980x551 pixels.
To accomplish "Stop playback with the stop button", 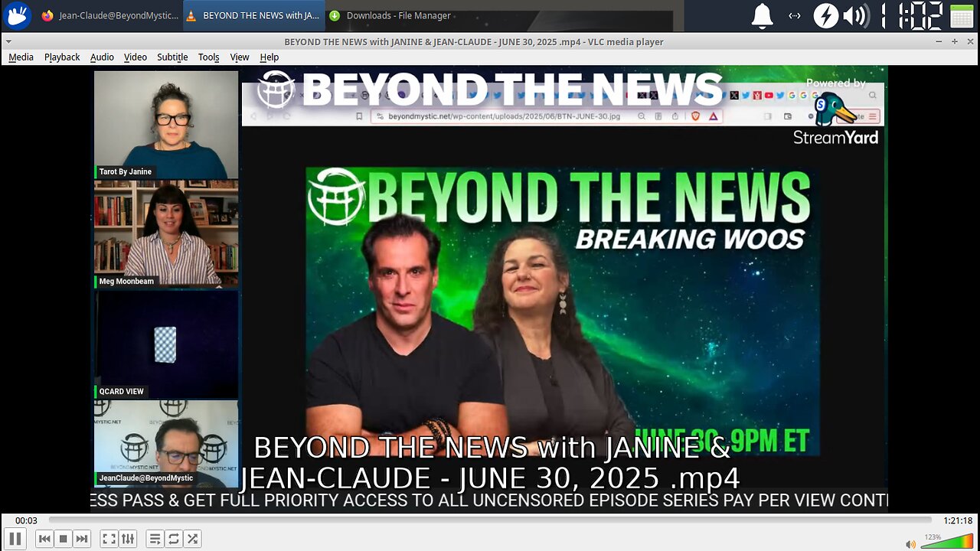I will [x=63, y=539].
